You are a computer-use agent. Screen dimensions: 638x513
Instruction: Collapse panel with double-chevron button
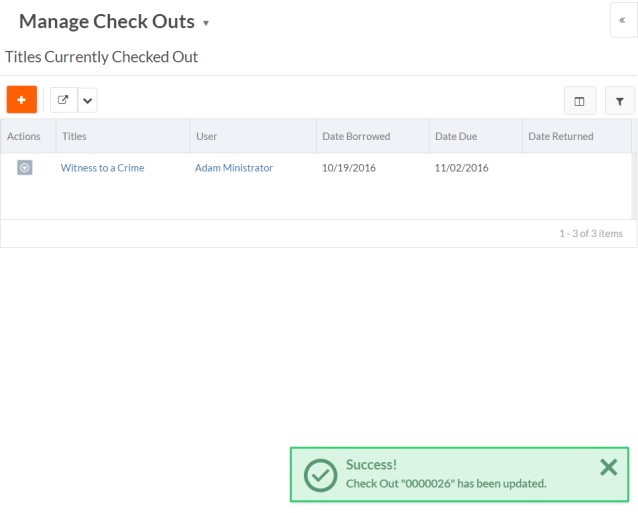(x=624, y=20)
